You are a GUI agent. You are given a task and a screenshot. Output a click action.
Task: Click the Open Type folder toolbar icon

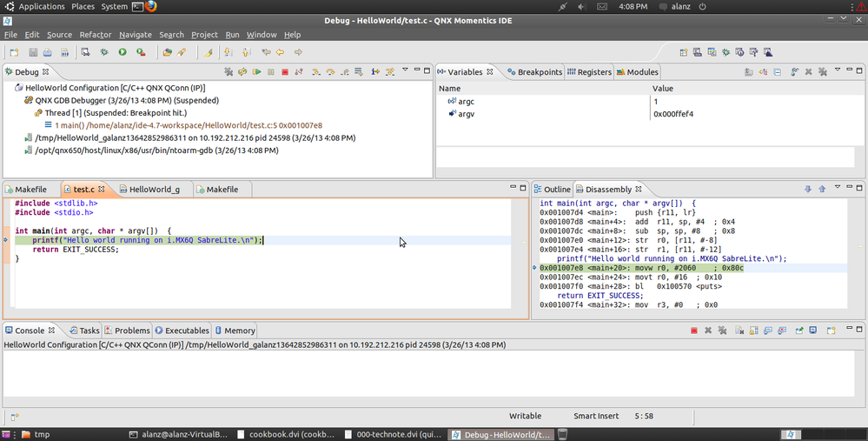pos(167,52)
